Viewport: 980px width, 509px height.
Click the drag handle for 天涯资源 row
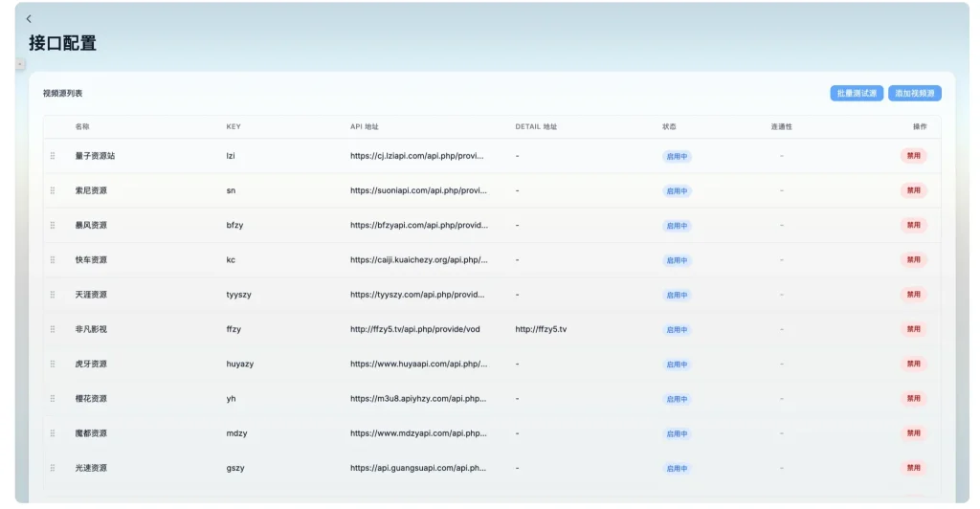[x=53, y=294]
